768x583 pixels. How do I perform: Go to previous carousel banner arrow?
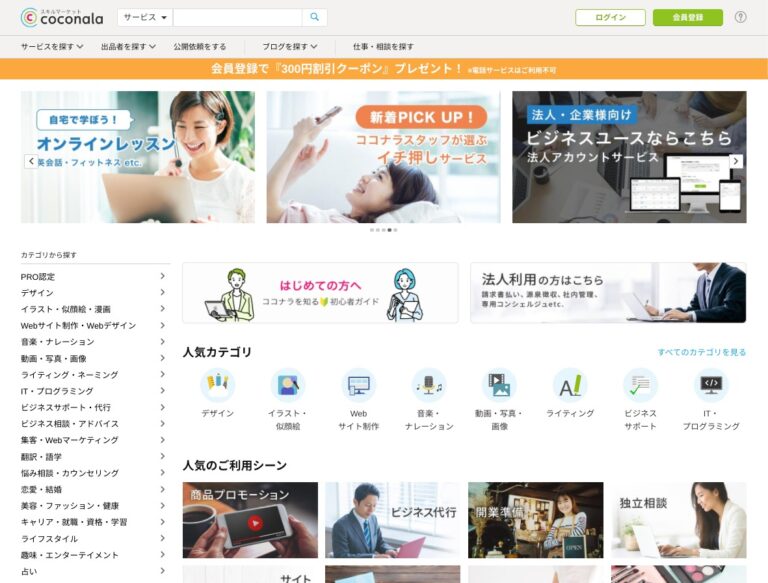31,161
